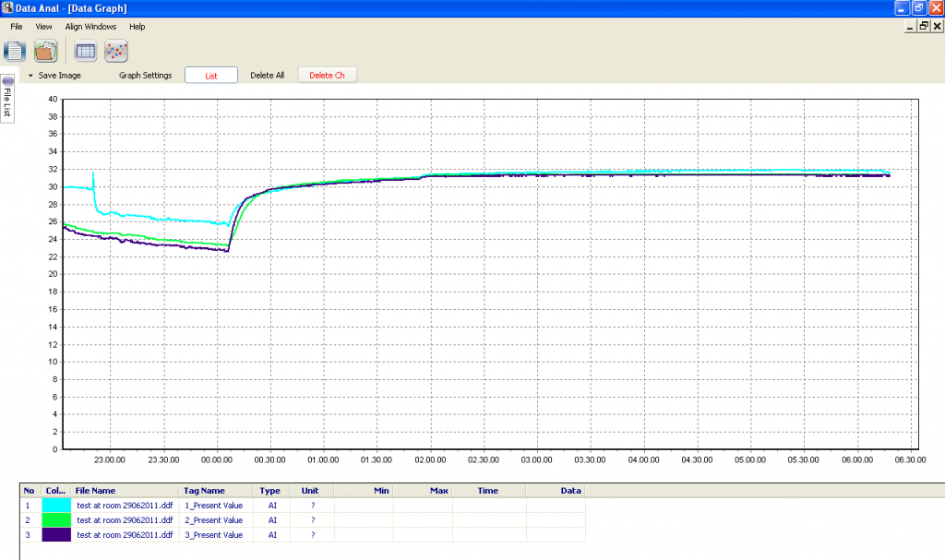Screen dimensions: 945x560
Task: Restore the inner Data Graph child window
Action: (x=923, y=26)
